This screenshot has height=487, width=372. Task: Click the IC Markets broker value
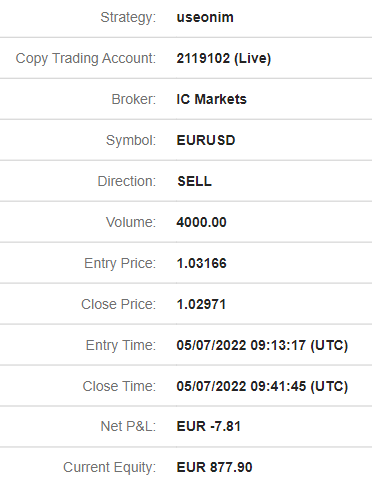(212, 99)
